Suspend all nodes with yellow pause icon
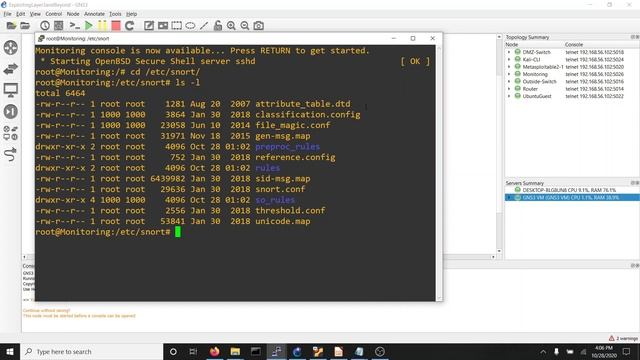640x360 pixels. [x=102, y=26]
